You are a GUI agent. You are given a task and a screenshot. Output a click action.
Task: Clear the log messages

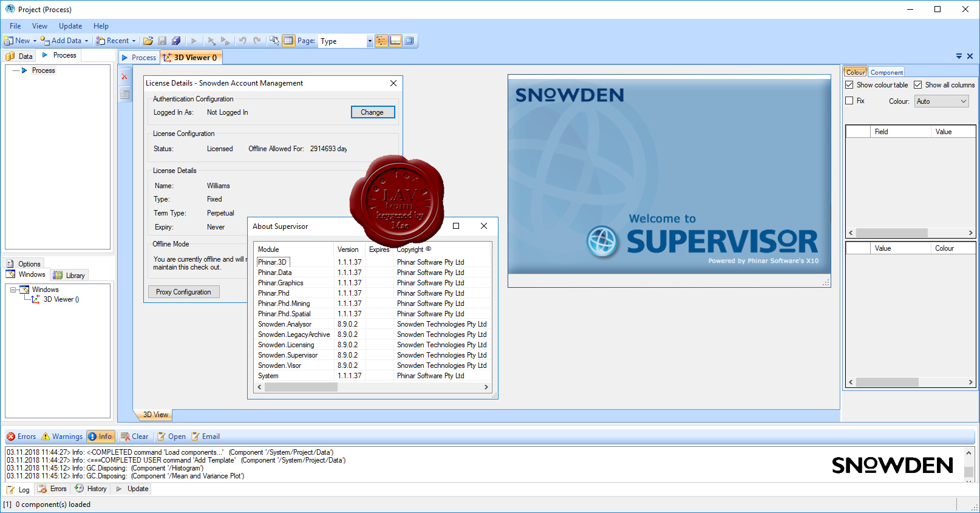[x=134, y=437]
